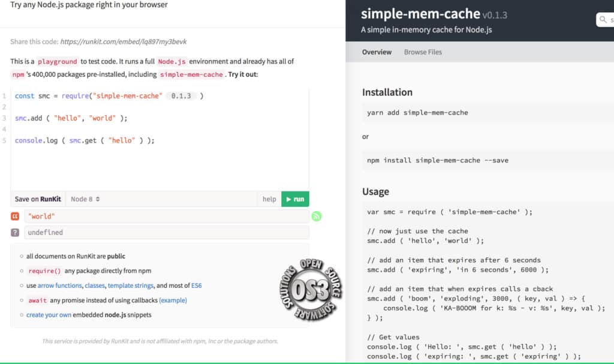614x364 pixels.
Task: Click the v0.1.3 version label in header
Action: point(495,15)
